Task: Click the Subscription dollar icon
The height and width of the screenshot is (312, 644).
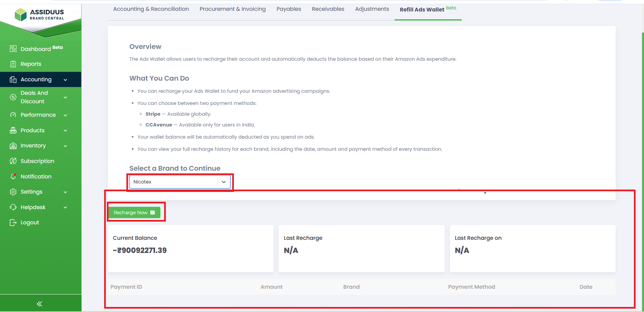Action: (x=13, y=161)
